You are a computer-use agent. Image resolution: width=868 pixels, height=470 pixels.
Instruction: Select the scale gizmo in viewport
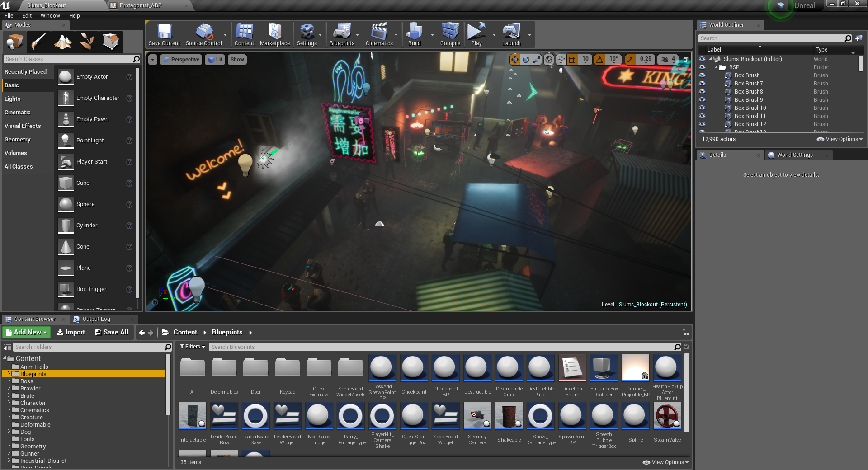click(x=537, y=59)
